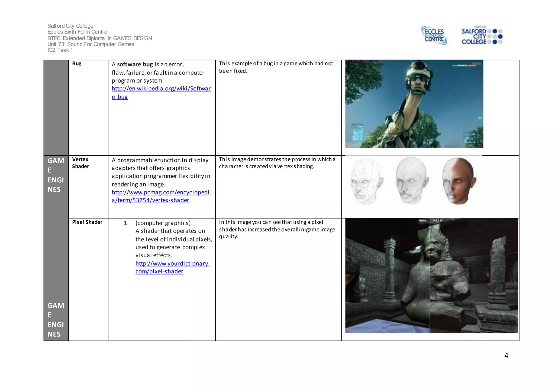555x392 pixels.
Task: Click the lower GAME ENGINES sidebar label
Action: (56, 320)
